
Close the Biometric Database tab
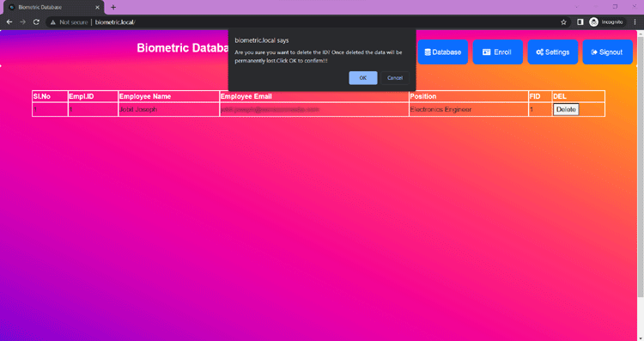click(x=97, y=8)
